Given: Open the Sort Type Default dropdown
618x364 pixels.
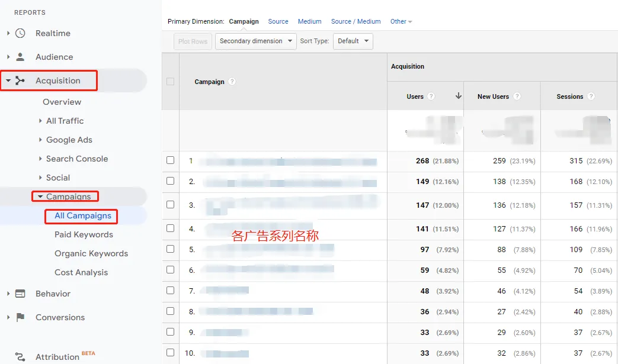Looking at the screenshot, I should (353, 41).
